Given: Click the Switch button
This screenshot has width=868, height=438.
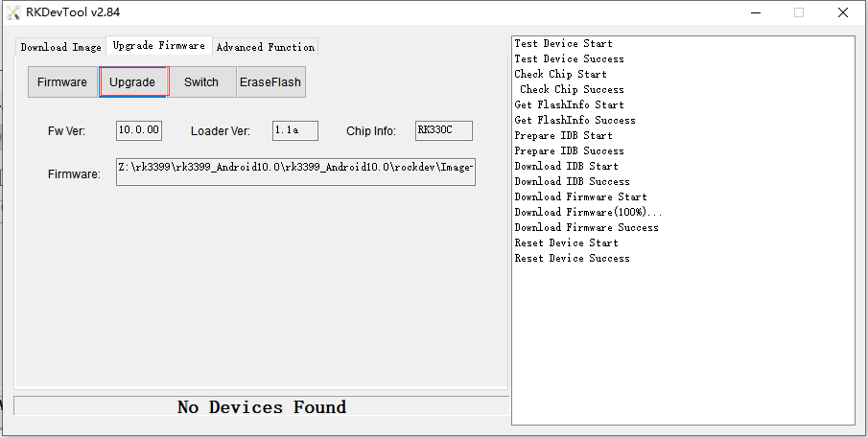Looking at the screenshot, I should tap(201, 81).
